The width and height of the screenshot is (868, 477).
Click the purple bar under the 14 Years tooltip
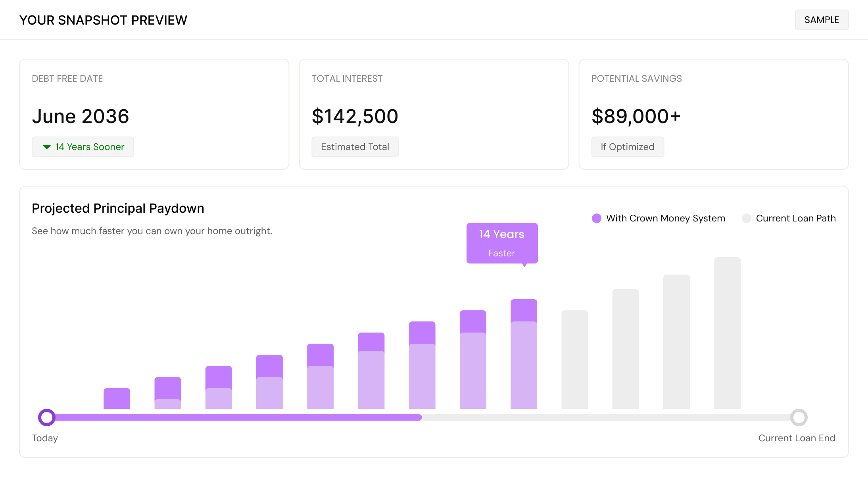(x=524, y=354)
